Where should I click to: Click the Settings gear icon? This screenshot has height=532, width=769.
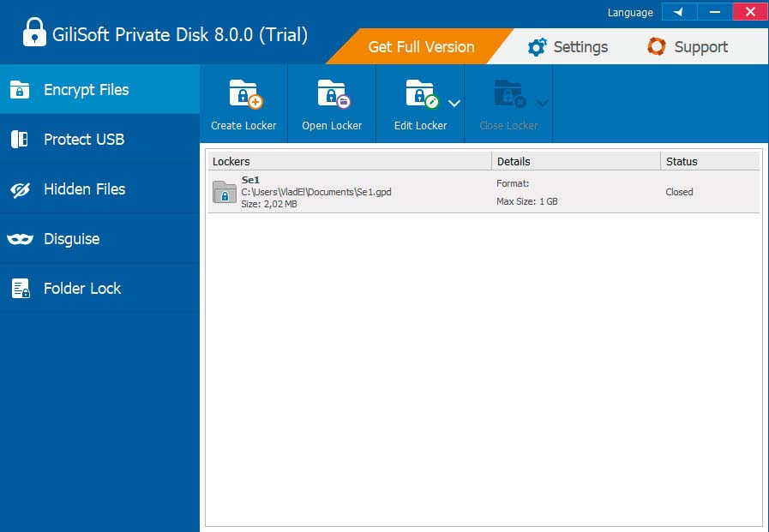537,47
